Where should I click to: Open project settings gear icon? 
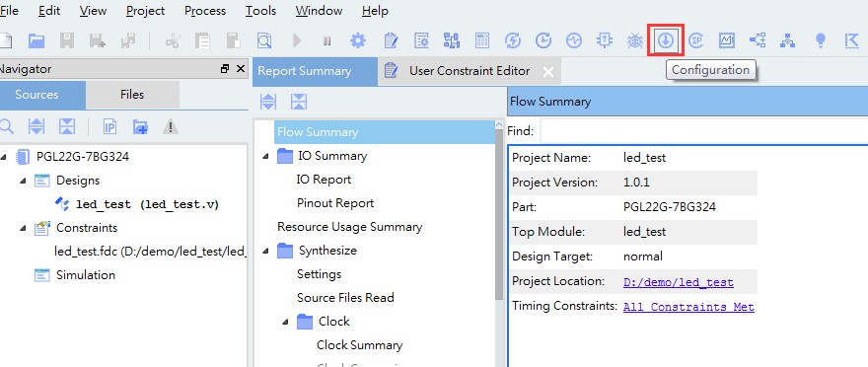click(358, 39)
